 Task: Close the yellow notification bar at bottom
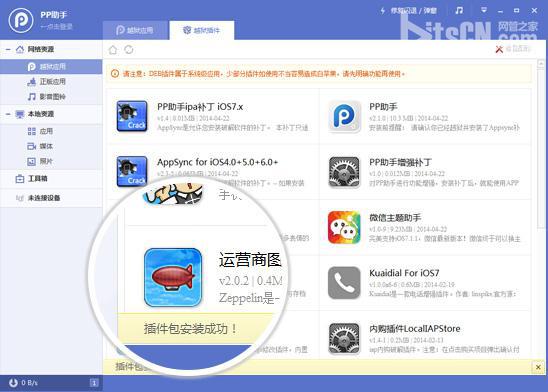pyautogui.click(x=538, y=367)
